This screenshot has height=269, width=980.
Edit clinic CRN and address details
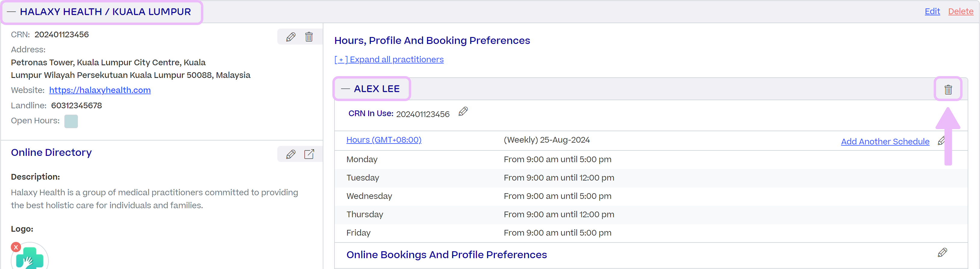coord(291,37)
